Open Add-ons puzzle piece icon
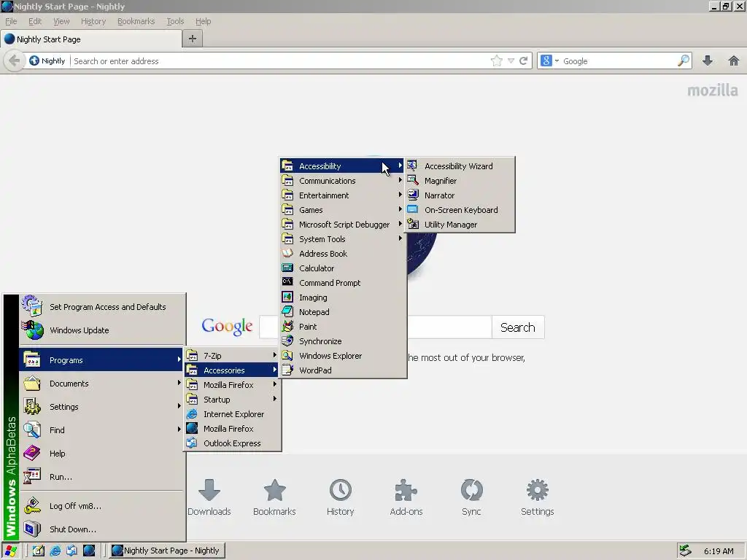Screen dimensions: 747x560 click(406, 490)
